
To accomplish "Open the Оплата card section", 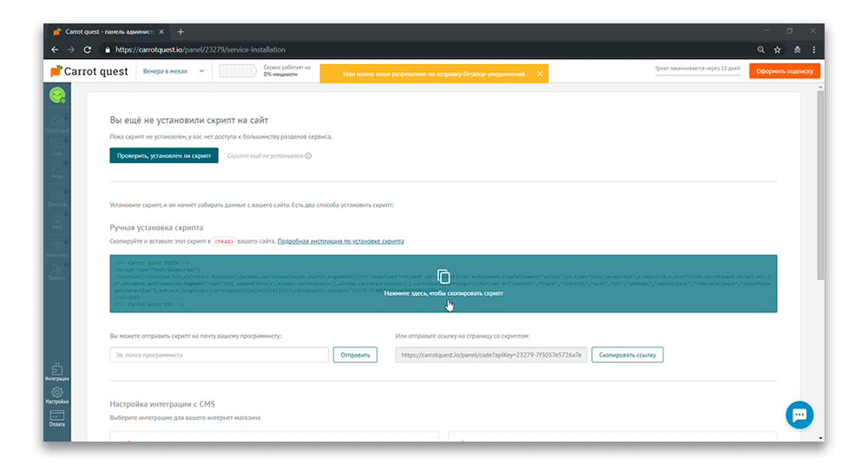I will click(57, 418).
